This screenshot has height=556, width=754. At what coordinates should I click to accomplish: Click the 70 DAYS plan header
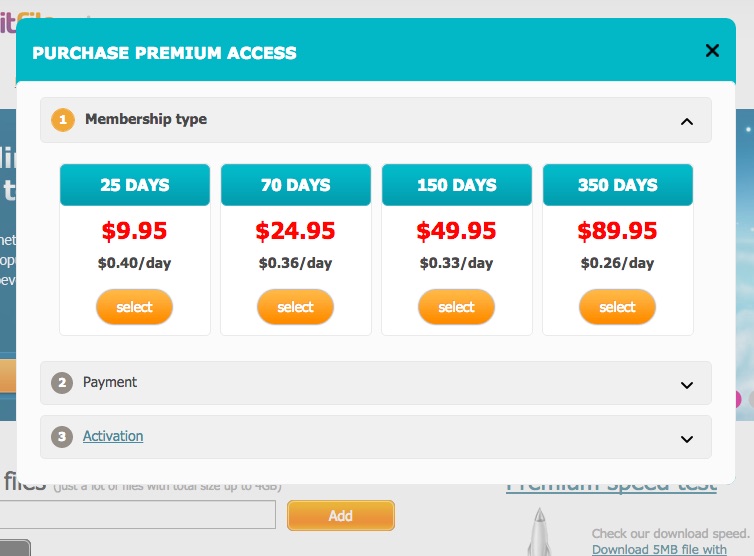coord(296,185)
